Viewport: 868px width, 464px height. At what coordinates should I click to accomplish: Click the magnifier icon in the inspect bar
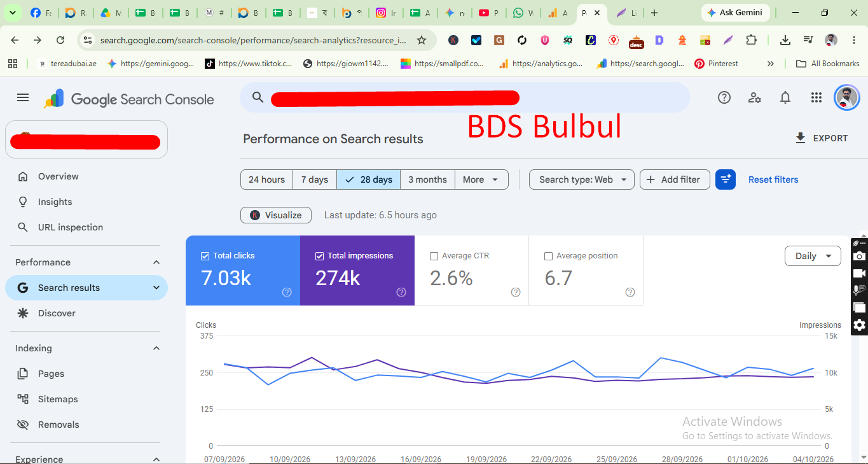tap(258, 97)
